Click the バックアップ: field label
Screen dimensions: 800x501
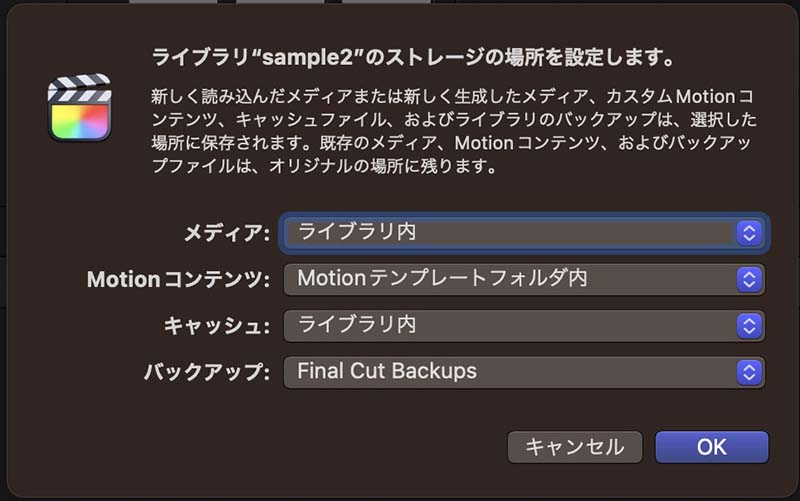click(x=207, y=372)
